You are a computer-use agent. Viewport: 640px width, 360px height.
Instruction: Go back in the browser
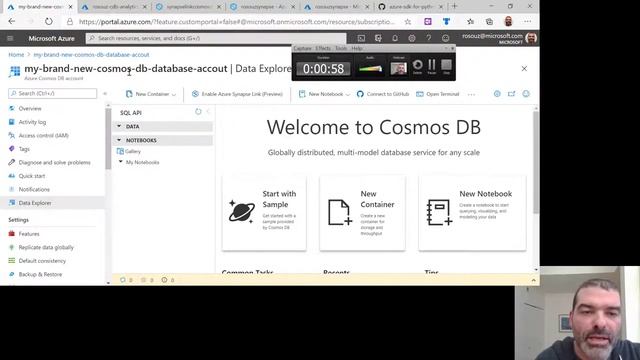tap(12, 21)
